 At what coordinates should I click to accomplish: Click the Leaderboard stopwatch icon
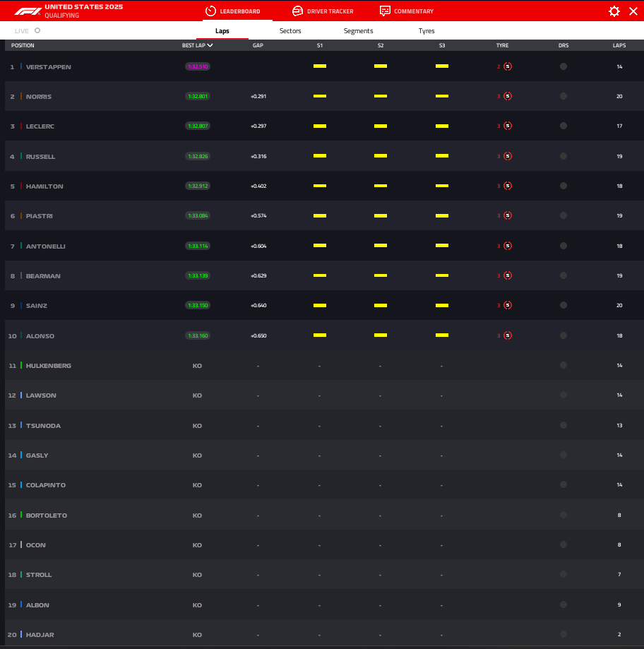tap(210, 11)
